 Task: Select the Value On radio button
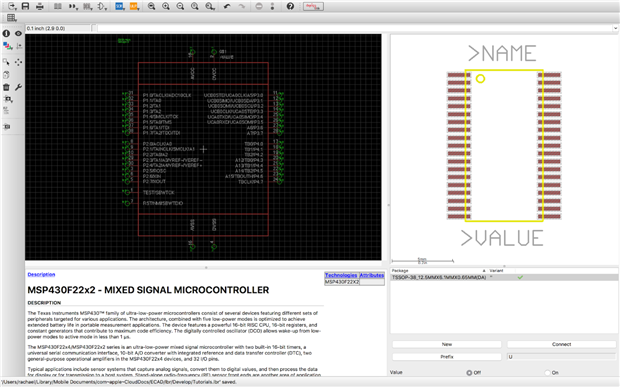click(547, 372)
